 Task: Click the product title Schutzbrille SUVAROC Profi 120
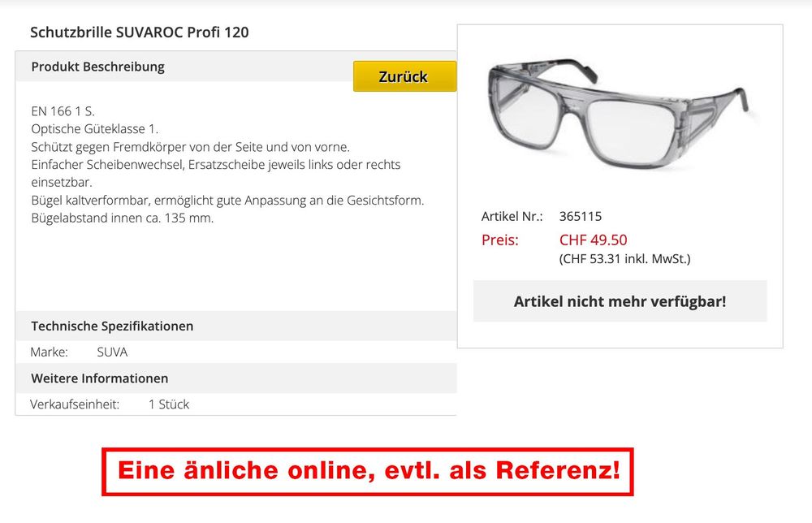140,32
